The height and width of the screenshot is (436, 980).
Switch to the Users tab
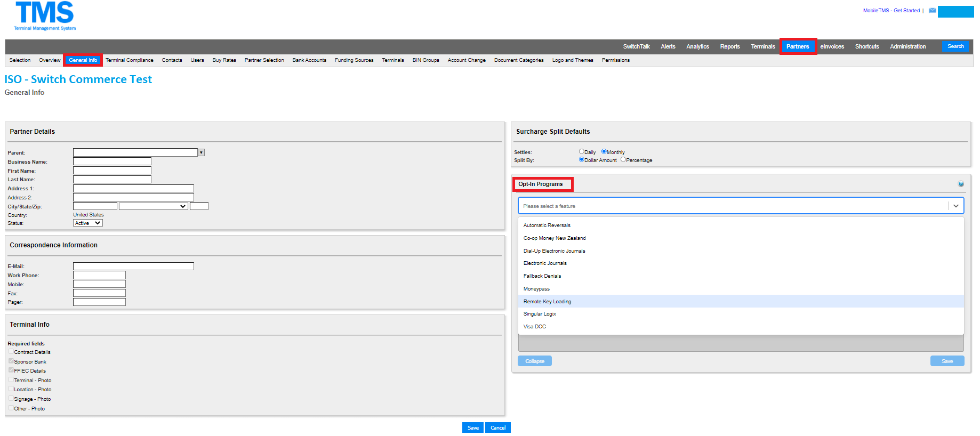click(x=197, y=60)
